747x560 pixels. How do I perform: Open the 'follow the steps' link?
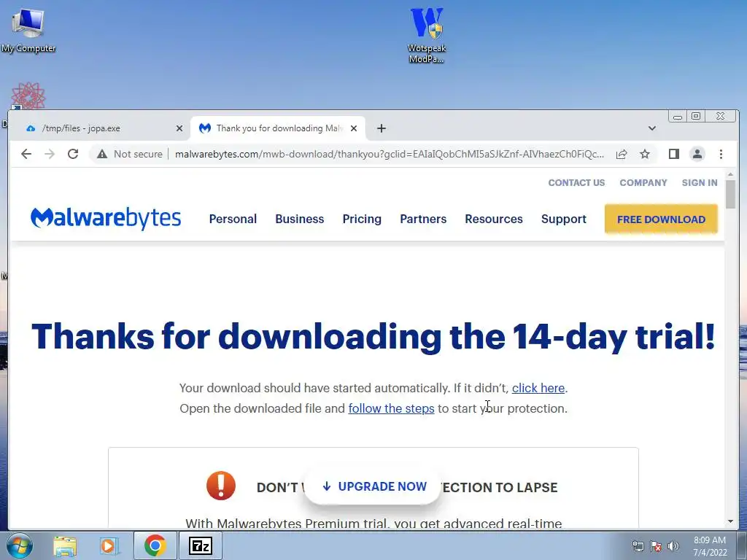tap(391, 408)
